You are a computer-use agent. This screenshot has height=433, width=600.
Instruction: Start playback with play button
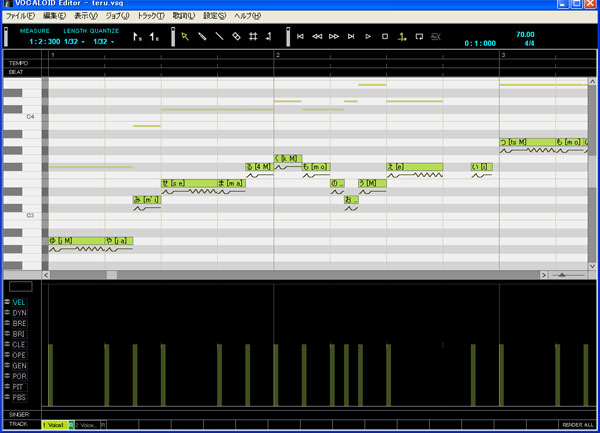point(368,36)
